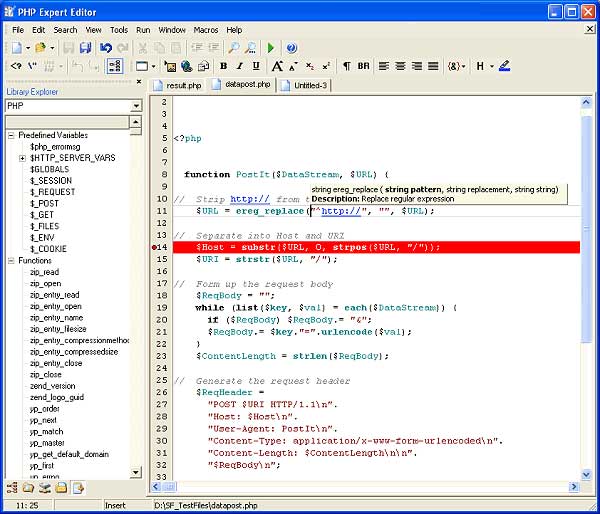The height and width of the screenshot is (514, 600).
Task: Insert hyperlink with globe icon
Action: 187,66
